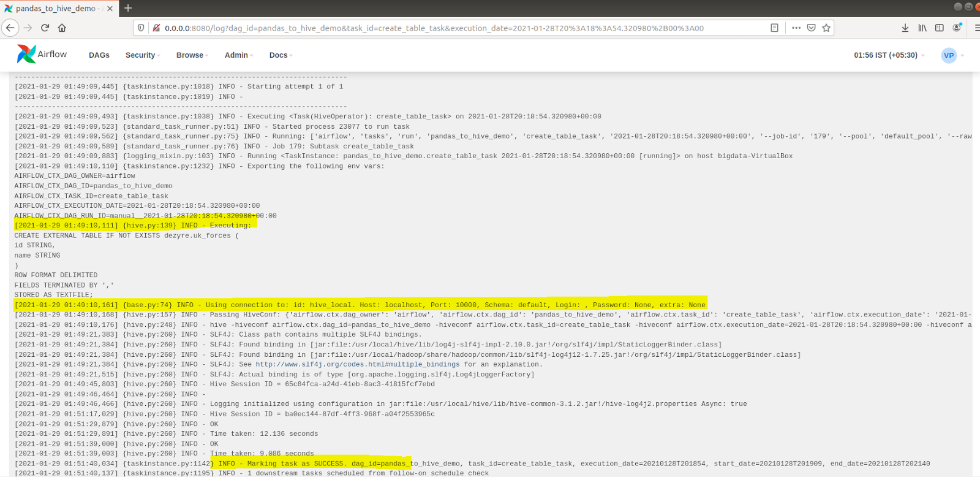
Task: Open page actions three-dot menu
Action: coord(796,28)
